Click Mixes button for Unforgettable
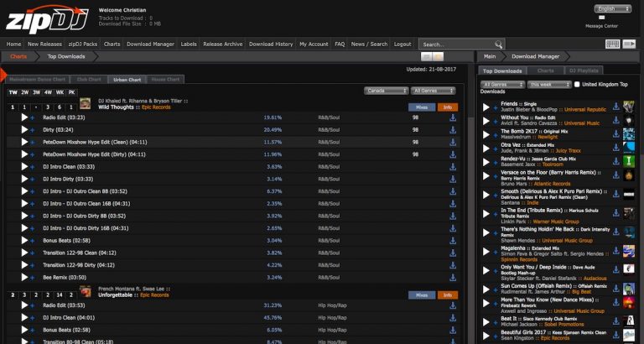Image resolution: width=644 pixels, height=344 pixels. (422, 295)
